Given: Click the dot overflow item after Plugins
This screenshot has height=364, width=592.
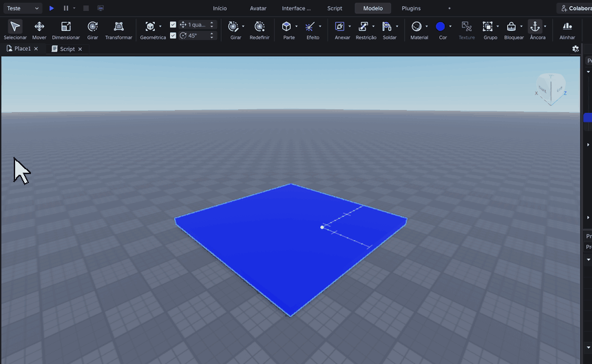Looking at the screenshot, I should [450, 8].
